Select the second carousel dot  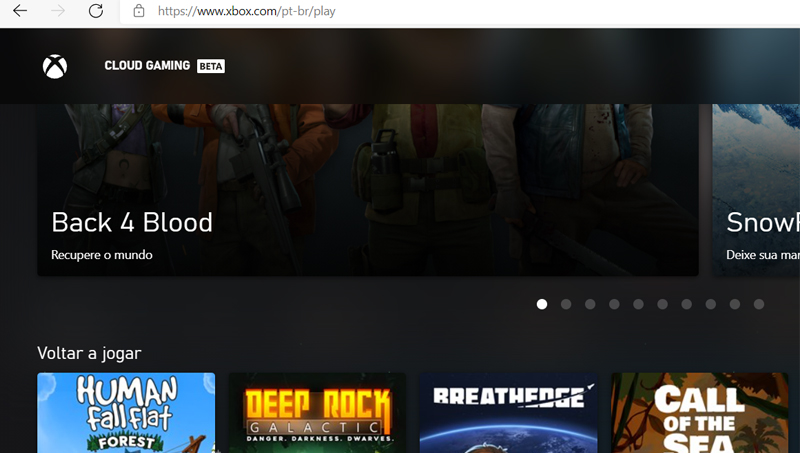tap(566, 304)
